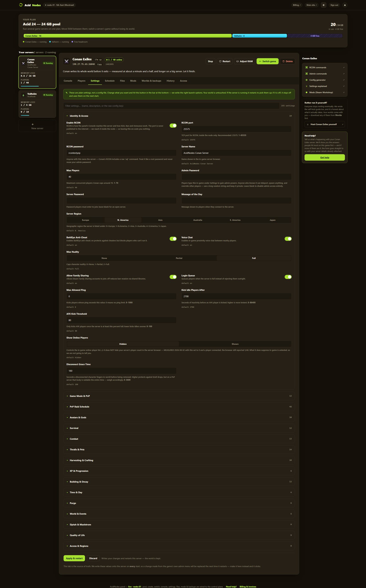Collapse the Identity & Access section
Viewport: 366px width, 588px height.
click(x=179, y=116)
